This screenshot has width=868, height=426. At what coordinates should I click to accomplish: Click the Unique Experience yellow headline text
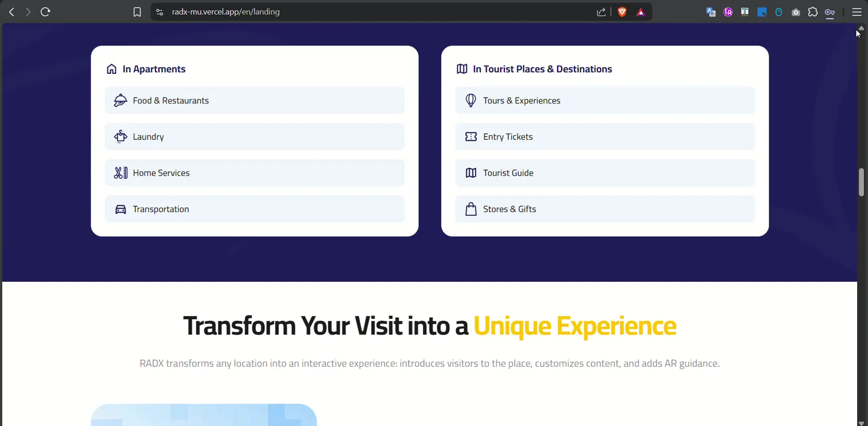575,326
